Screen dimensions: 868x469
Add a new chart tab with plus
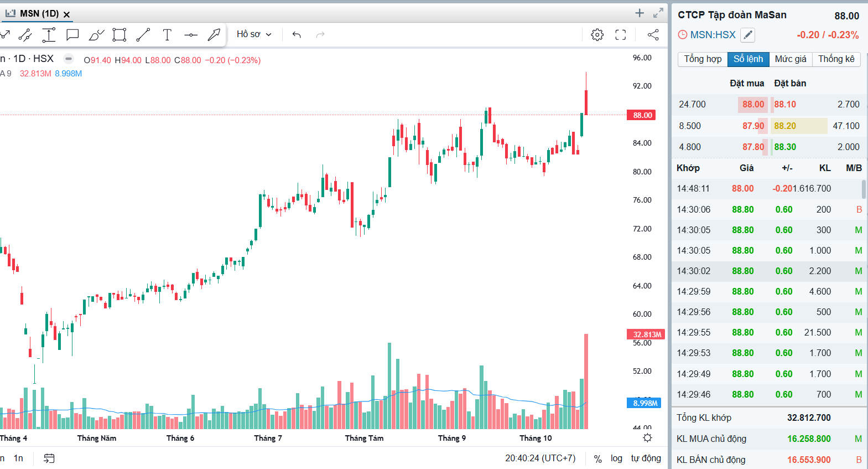pos(640,13)
